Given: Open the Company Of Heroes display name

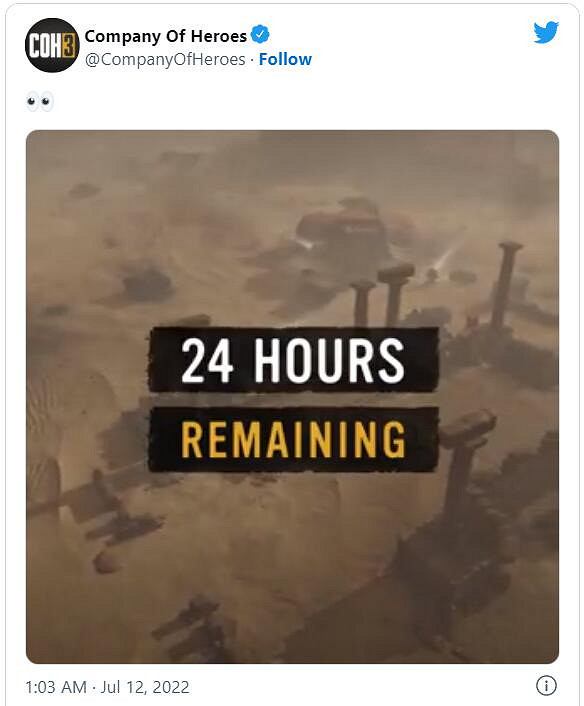Looking at the screenshot, I should pos(166,36).
